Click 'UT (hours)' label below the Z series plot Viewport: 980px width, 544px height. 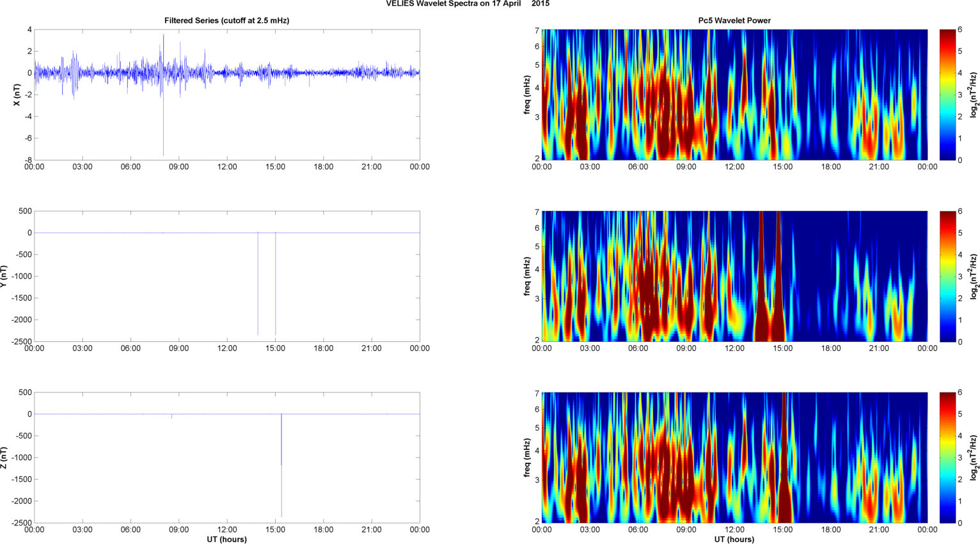(x=227, y=540)
